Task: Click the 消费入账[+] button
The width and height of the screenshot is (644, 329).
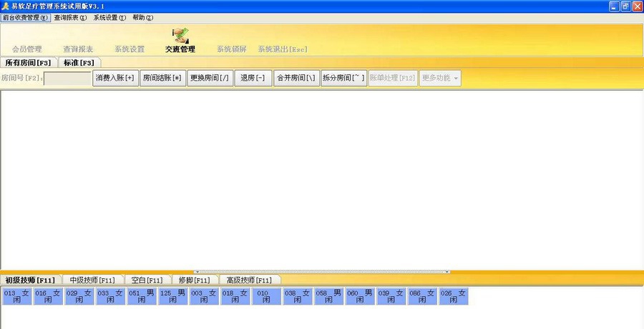Action: 115,78
